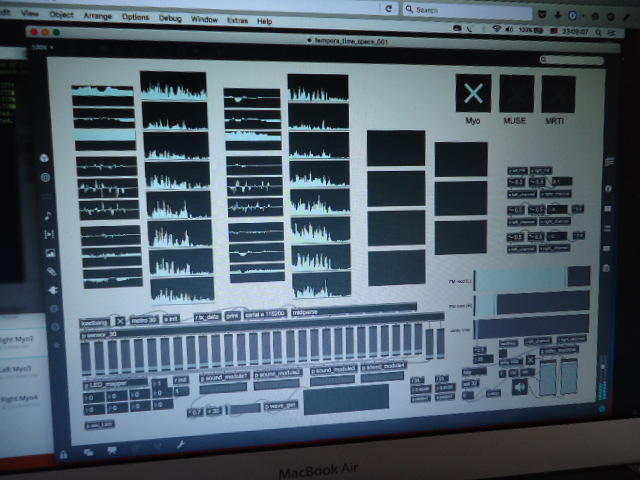Open the plug-ins plug icon in left toolbar
The height and width of the screenshot is (480, 640).
(x=53, y=290)
